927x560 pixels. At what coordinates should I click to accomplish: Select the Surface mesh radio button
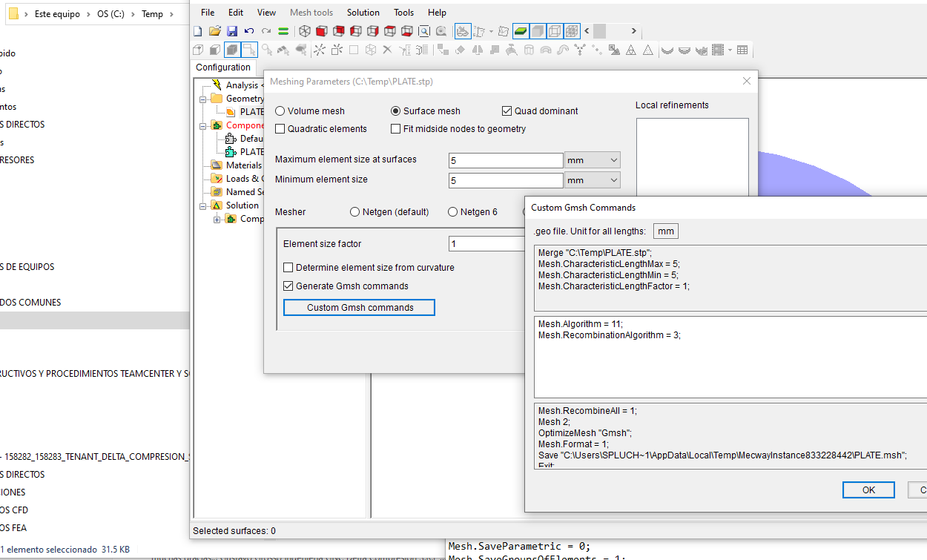click(395, 111)
